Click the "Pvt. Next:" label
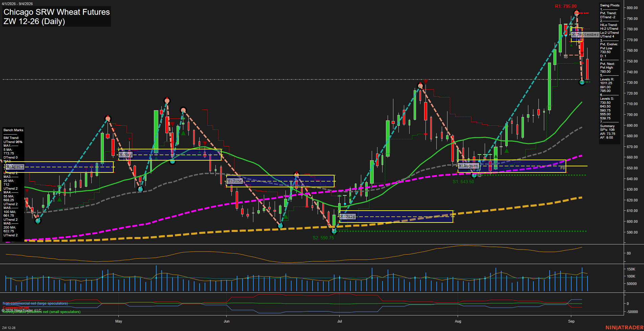644x331 pixels. [607, 64]
